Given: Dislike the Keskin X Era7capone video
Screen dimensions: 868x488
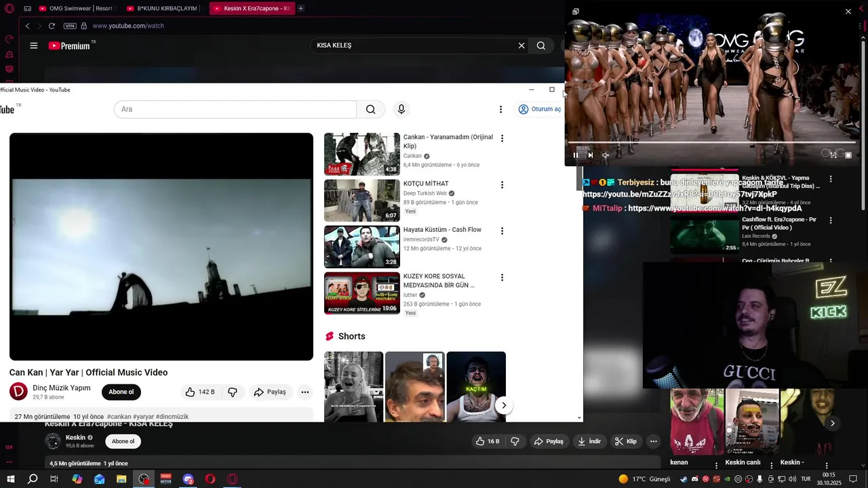Looking at the screenshot, I should pyautogui.click(x=515, y=441).
